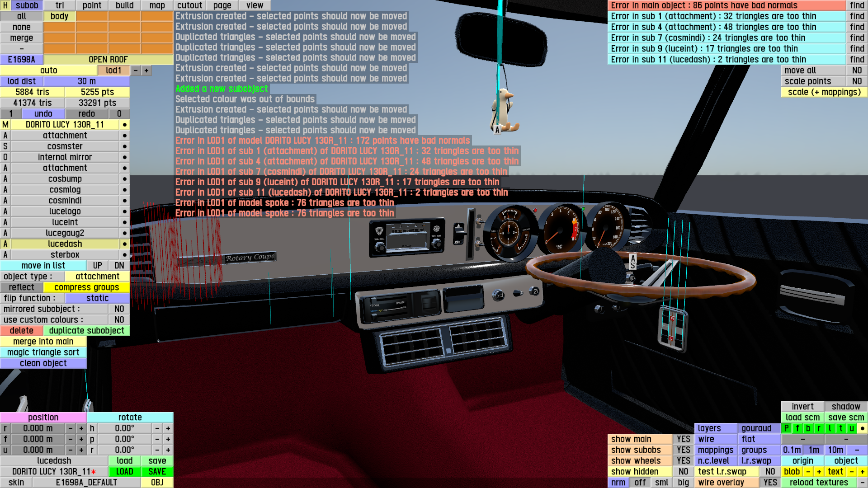Select the 'A' marker on the hanging duck

[x=497, y=130]
